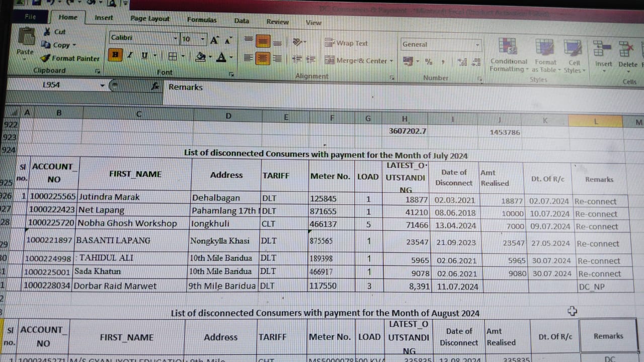Click Decrease Indent icon
Image resolution: width=644 pixels, height=362 pixels.
tap(297, 59)
